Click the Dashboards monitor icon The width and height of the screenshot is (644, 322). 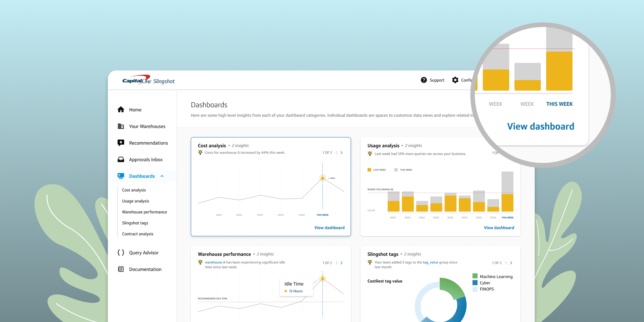coord(121,176)
